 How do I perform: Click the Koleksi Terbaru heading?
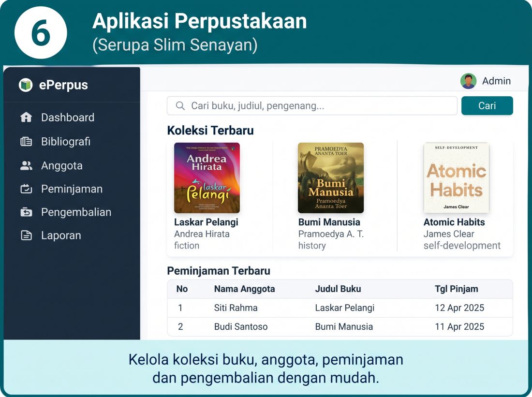[x=210, y=131]
